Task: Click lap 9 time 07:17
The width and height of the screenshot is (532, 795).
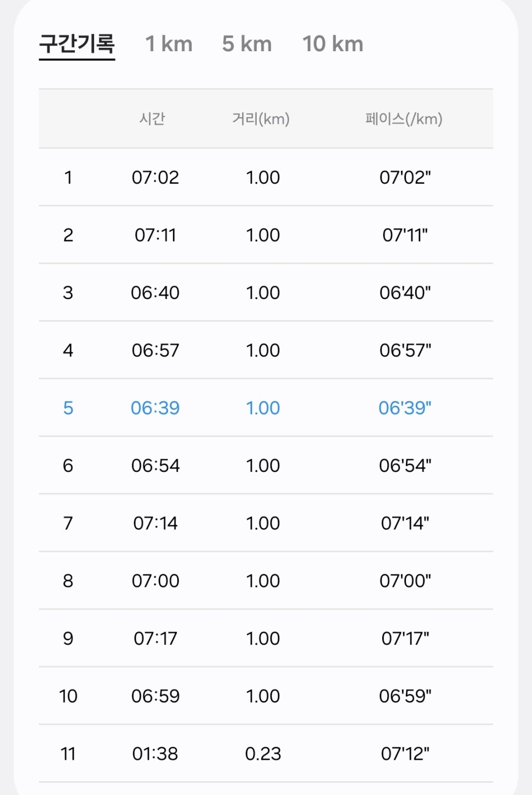Action: click(155, 639)
